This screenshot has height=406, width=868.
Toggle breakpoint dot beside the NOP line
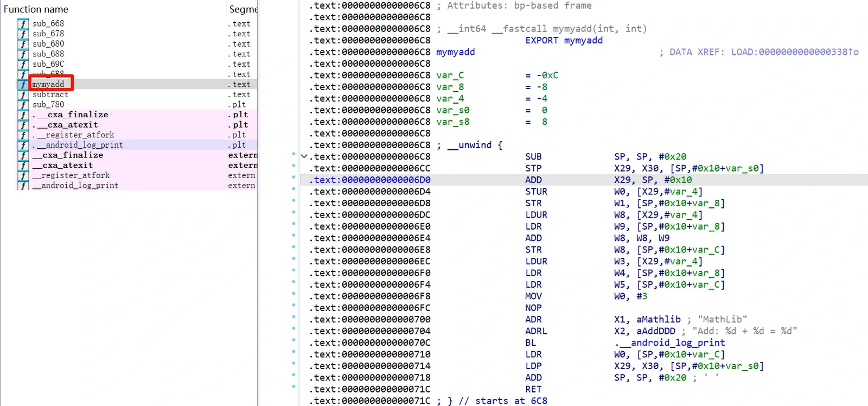(x=293, y=305)
